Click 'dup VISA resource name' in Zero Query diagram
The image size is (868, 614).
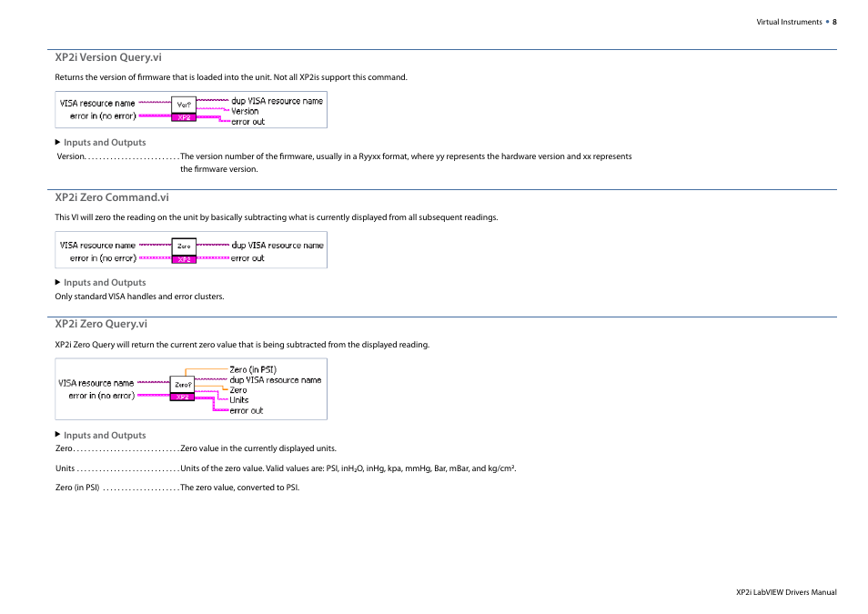[x=275, y=380]
